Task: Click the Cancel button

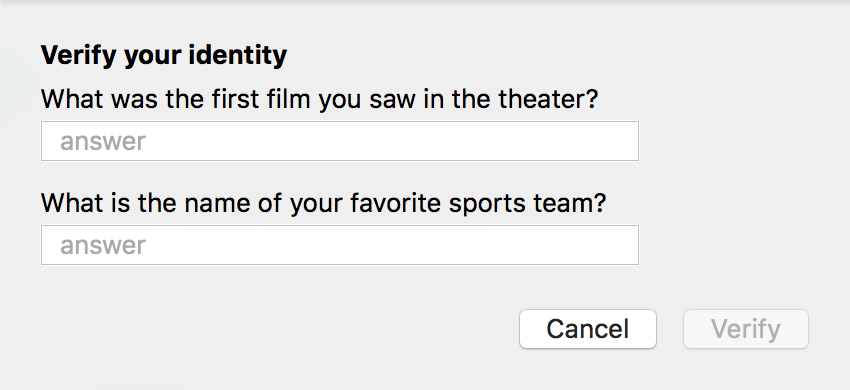Action: [x=588, y=329]
